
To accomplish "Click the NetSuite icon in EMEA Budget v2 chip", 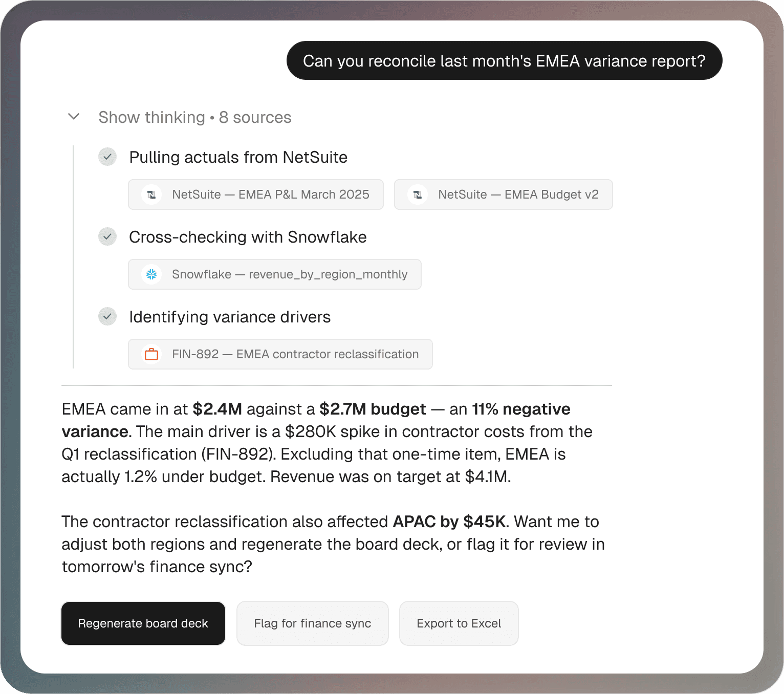I will pyautogui.click(x=418, y=194).
